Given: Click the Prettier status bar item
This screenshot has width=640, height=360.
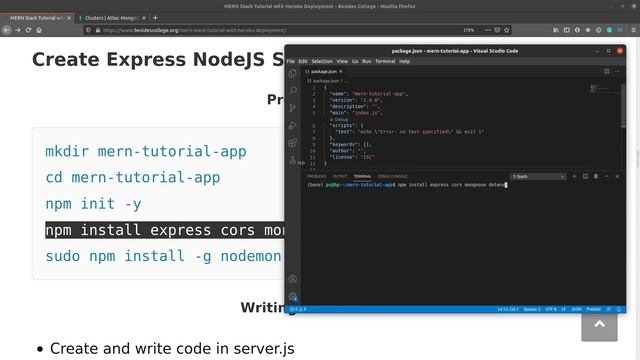Looking at the screenshot, I should tap(594, 309).
